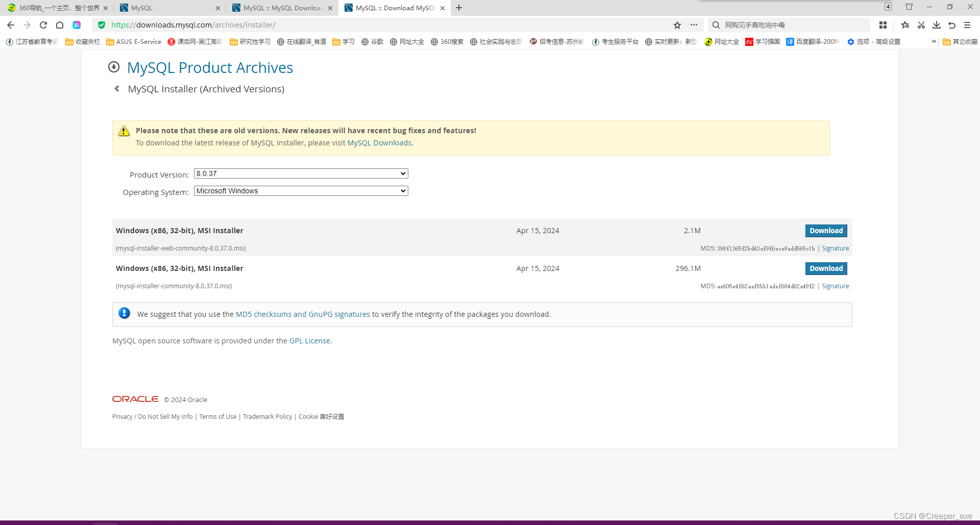Open the 谷歌 bookmark
The image size is (980, 525).
click(372, 42)
